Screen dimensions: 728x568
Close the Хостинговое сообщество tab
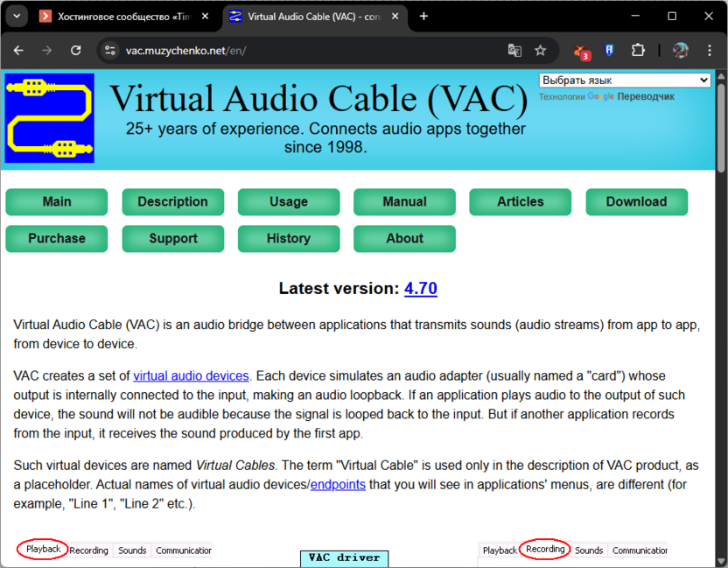[205, 17]
